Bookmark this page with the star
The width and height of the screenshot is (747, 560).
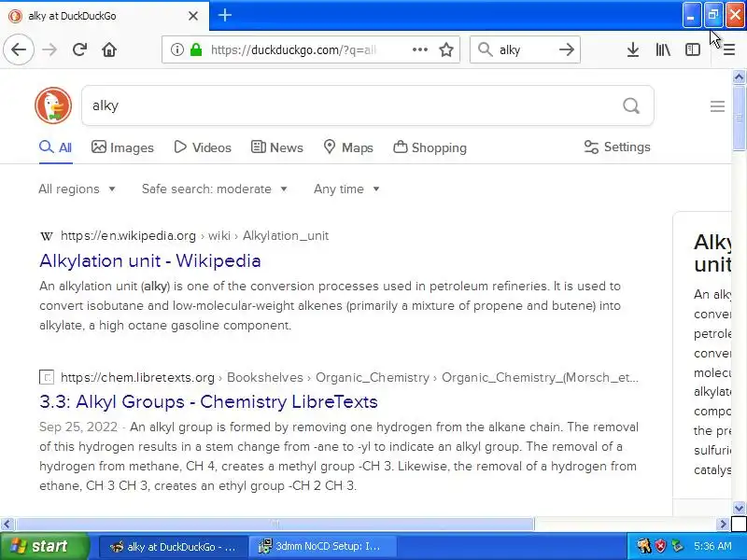pyautogui.click(x=446, y=49)
